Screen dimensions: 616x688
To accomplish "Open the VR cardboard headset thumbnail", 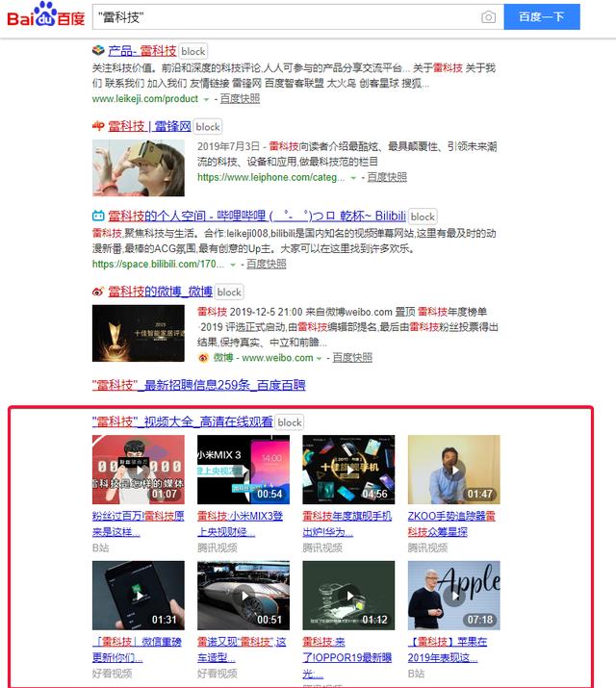I will coord(139,167).
